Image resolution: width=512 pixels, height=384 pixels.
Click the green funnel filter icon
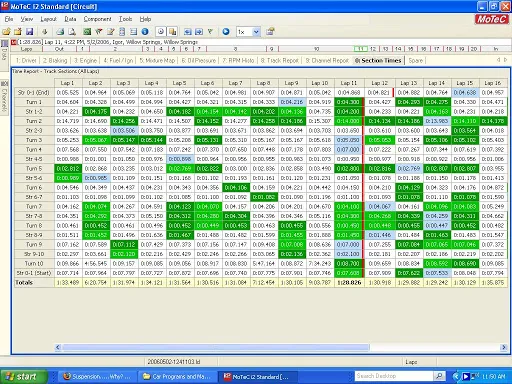click(x=210, y=32)
